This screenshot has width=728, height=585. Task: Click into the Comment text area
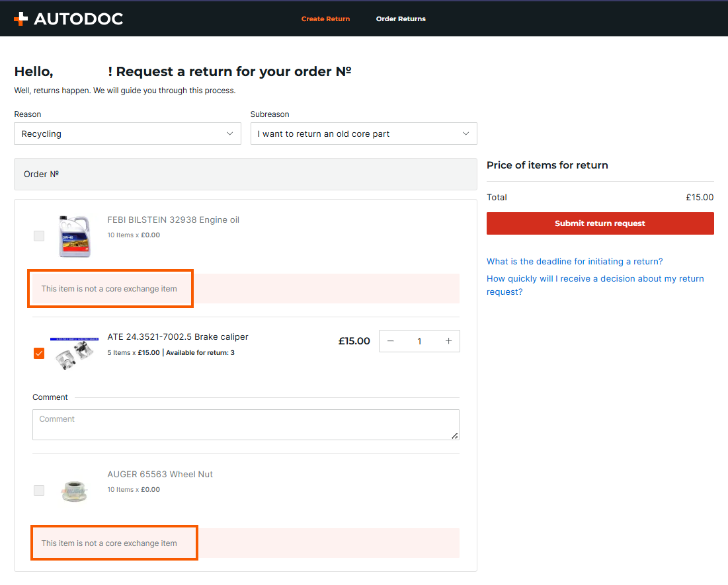245,424
